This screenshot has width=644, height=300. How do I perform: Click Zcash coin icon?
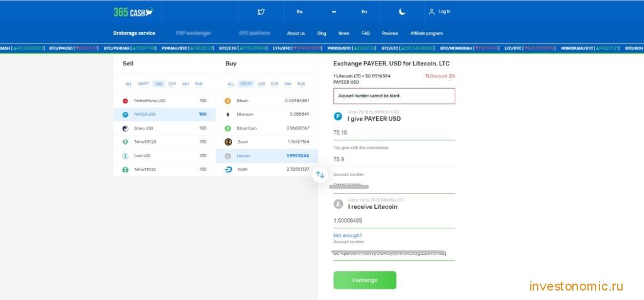pos(228,142)
